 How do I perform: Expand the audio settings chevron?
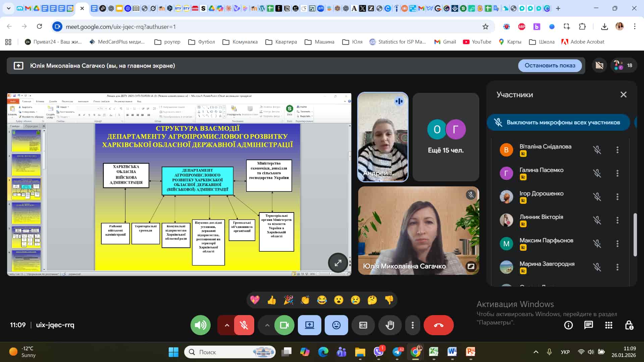tap(227, 325)
